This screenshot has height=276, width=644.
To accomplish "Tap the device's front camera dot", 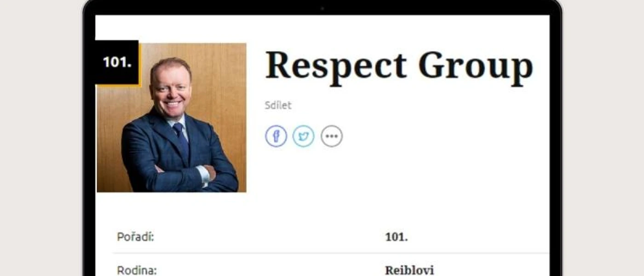I will [x=322, y=8].
